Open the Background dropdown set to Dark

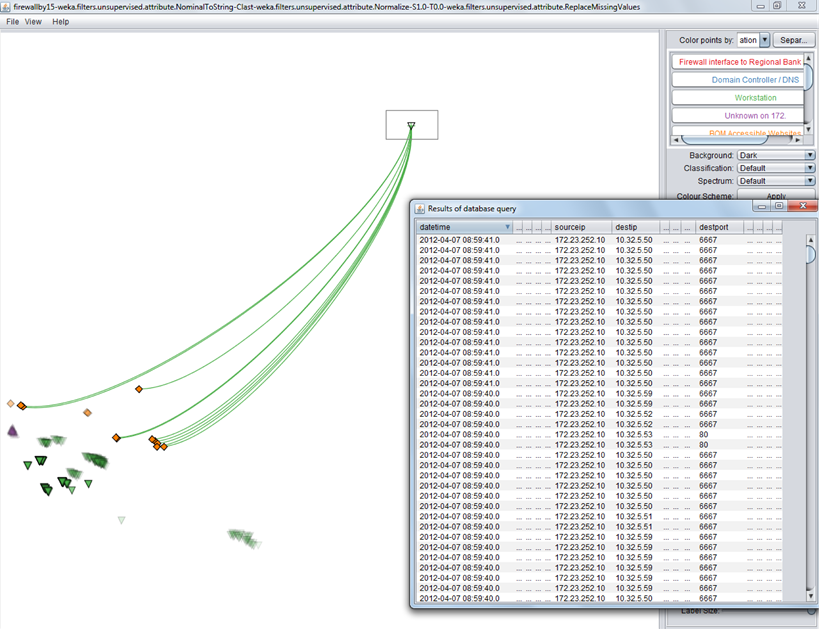(x=776, y=155)
